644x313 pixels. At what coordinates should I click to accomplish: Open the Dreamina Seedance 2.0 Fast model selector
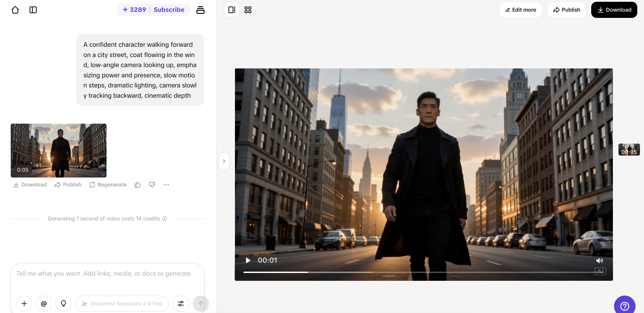tap(122, 304)
